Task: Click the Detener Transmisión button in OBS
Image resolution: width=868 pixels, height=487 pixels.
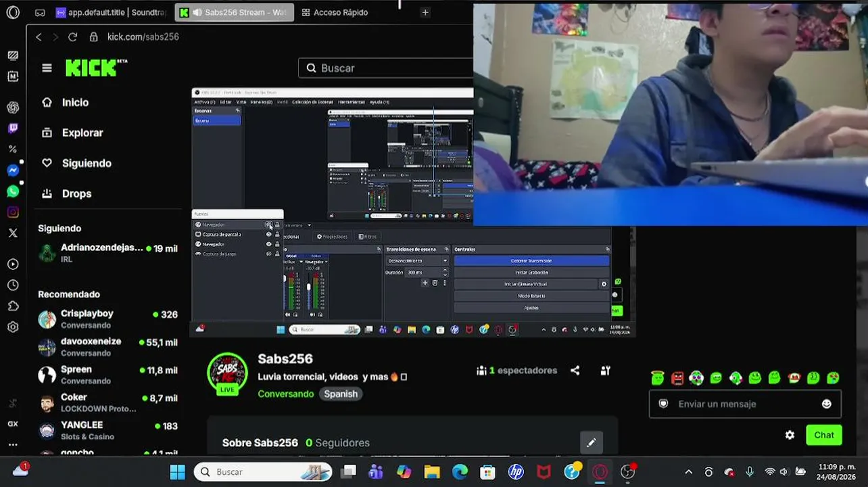Action: [x=531, y=260]
